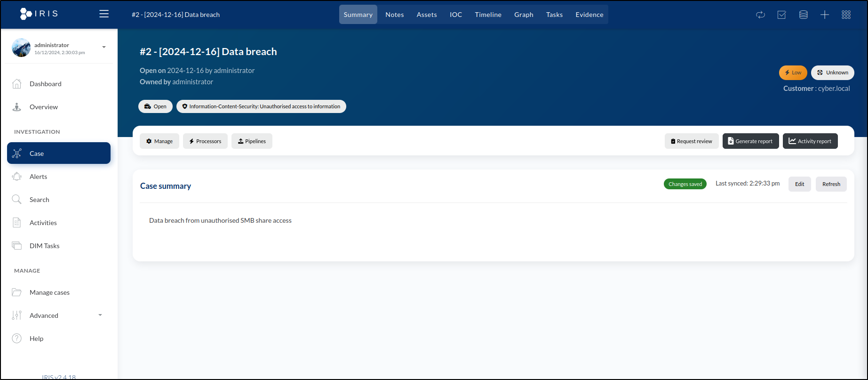Click the refresh sync arrows icon
This screenshot has width=868, height=380.
coord(760,15)
